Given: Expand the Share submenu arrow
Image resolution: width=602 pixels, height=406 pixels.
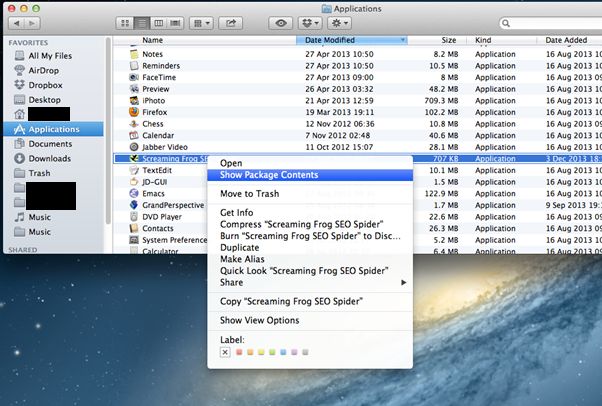Looking at the screenshot, I should pos(403,282).
